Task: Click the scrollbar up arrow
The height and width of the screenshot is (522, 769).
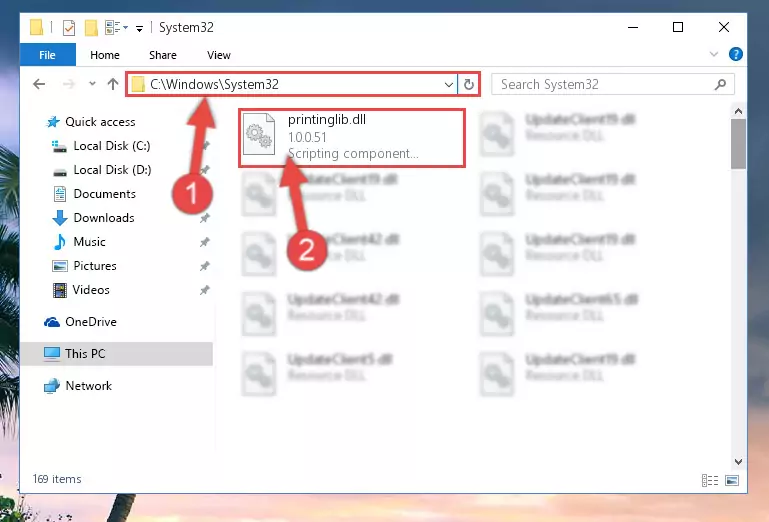Action: [x=738, y=112]
